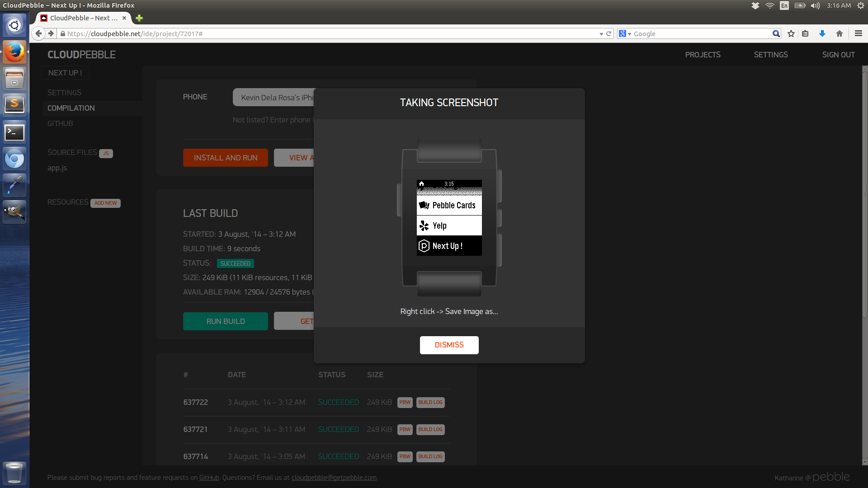Click the RUN BUILD button
Image resolution: width=868 pixels, height=488 pixels.
pos(225,321)
